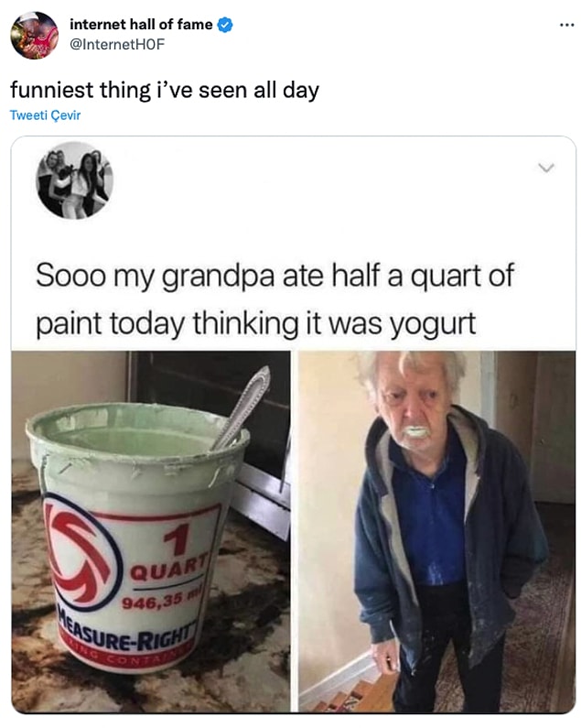The height and width of the screenshot is (728, 581).
Task: View the grandpa photo on the right
Action: (x=436, y=531)
